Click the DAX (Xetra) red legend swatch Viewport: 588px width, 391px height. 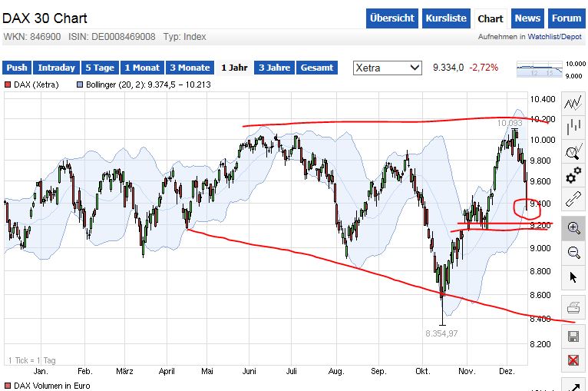[8, 84]
